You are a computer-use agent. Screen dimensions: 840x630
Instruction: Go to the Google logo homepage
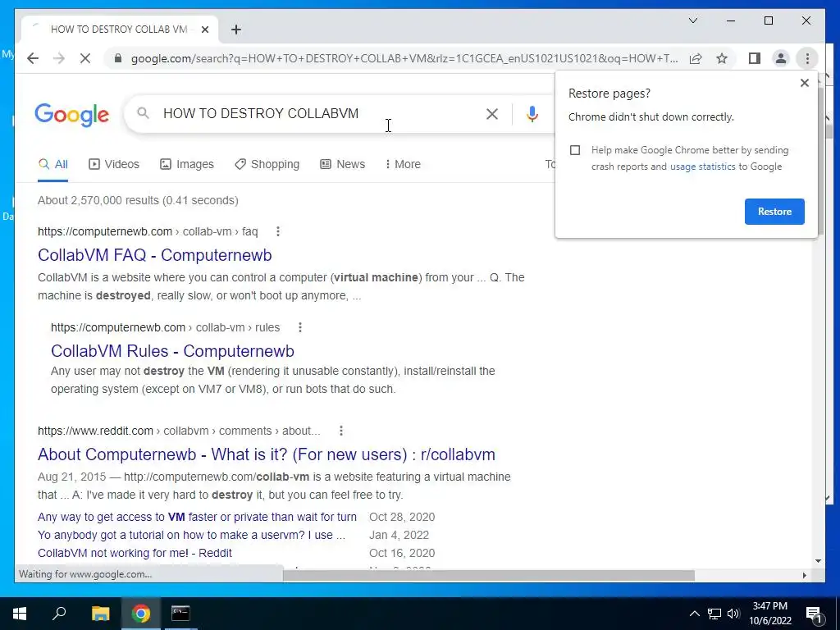click(x=72, y=115)
